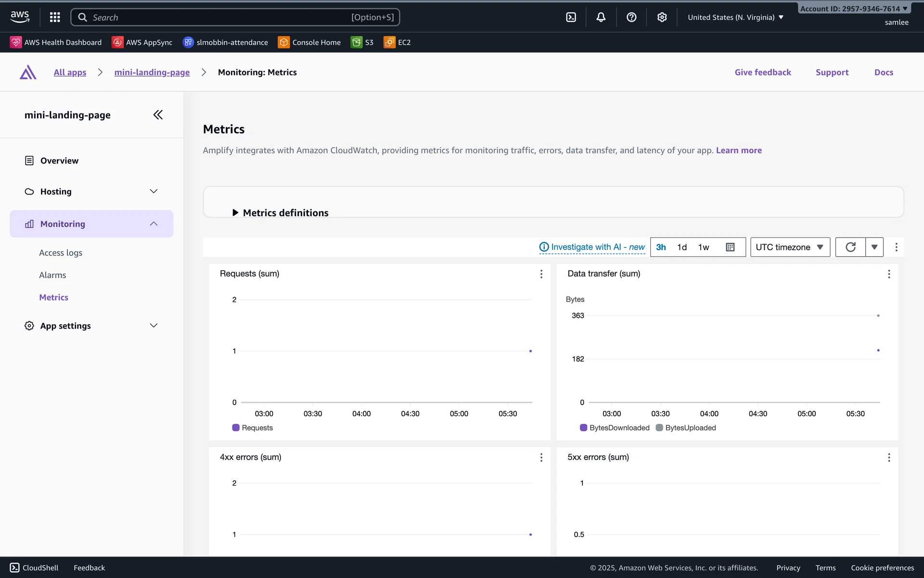Click the Learn more link
Viewport: 924px width, 578px height.
click(x=739, y=150)
